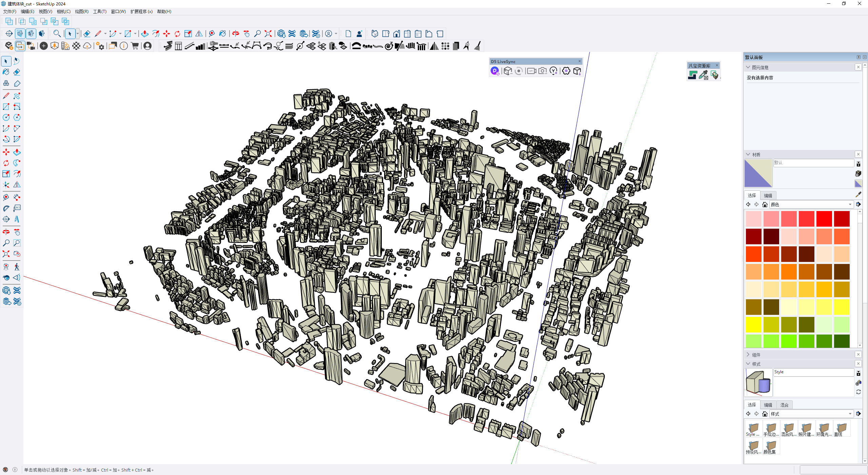Select the Orbit tool in top toolbar
Screen dimensions: 868x475
(236, 34)
